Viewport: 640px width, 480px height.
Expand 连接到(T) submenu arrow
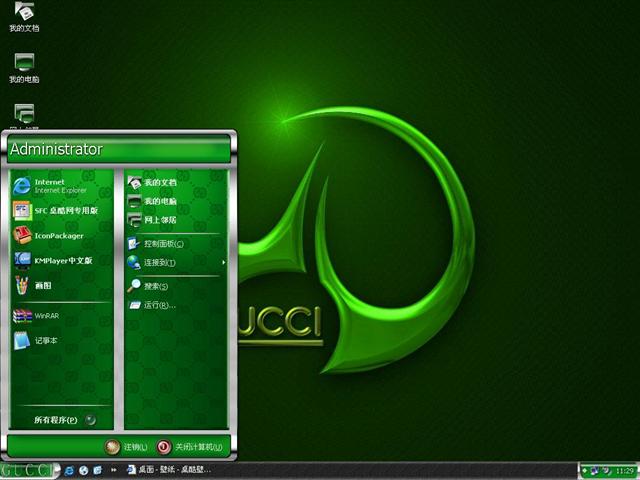tap(223, 262)
